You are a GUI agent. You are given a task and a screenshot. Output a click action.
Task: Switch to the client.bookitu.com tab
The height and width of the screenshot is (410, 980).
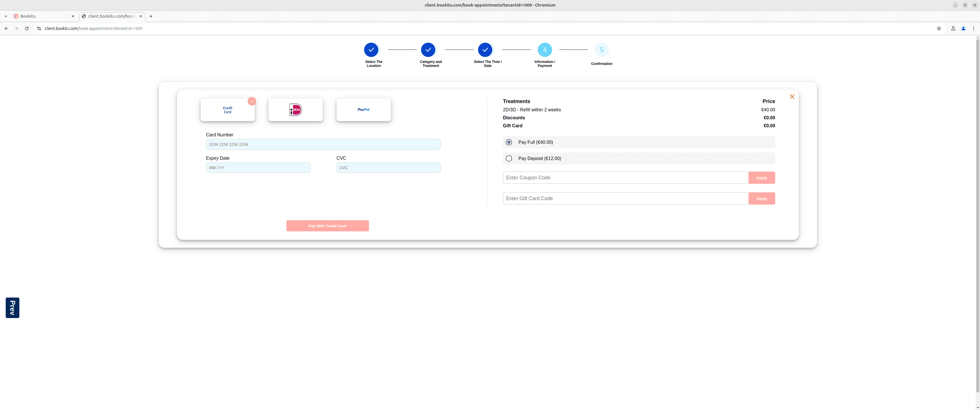111,16
